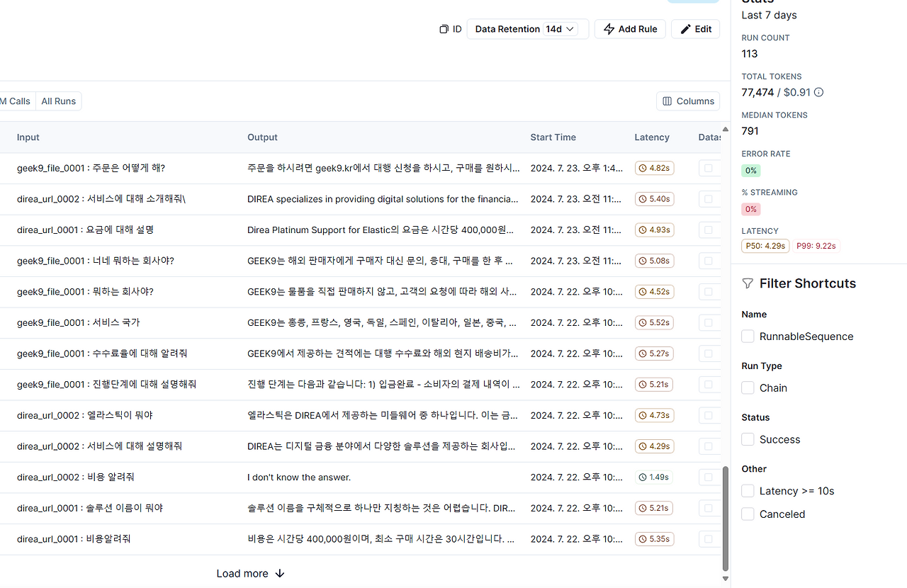Click the copy ID icon
The width and height of the screenshot is (907, 588).
pos(444,29)
